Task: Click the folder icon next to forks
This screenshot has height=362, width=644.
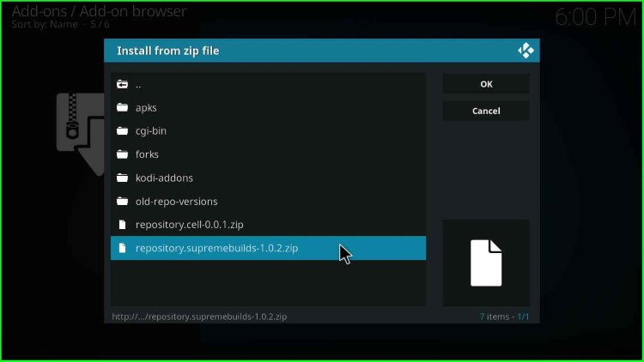Action: 122,154
